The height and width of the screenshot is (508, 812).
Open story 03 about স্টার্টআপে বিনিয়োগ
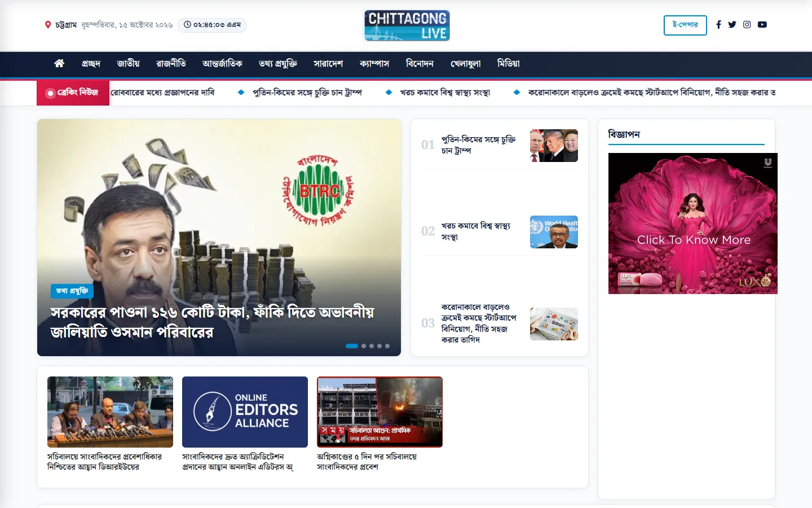click(479, 323)
